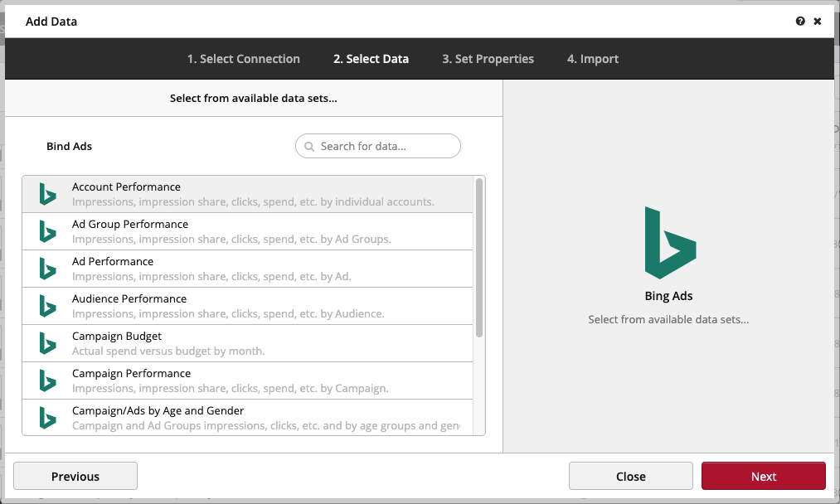Click the description starting 'Campaign and Ad Groups impressions'
Screen dimensions: 840x504
click(265, 426)
